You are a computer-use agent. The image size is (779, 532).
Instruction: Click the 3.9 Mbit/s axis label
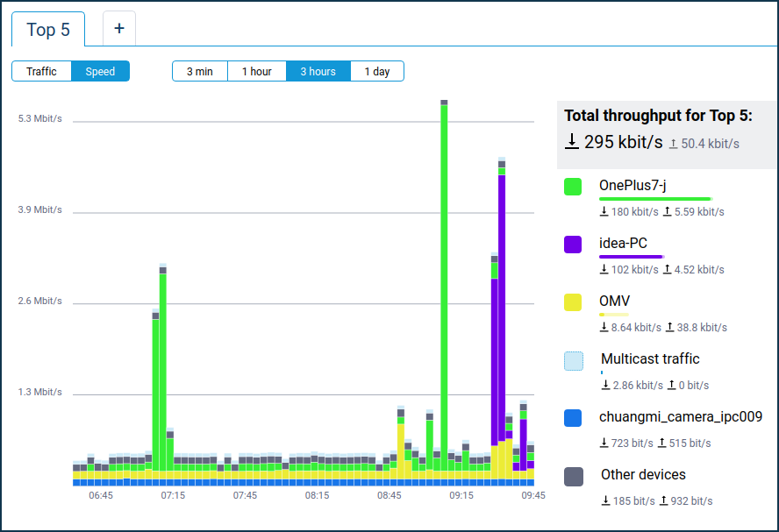click(40, 210)
